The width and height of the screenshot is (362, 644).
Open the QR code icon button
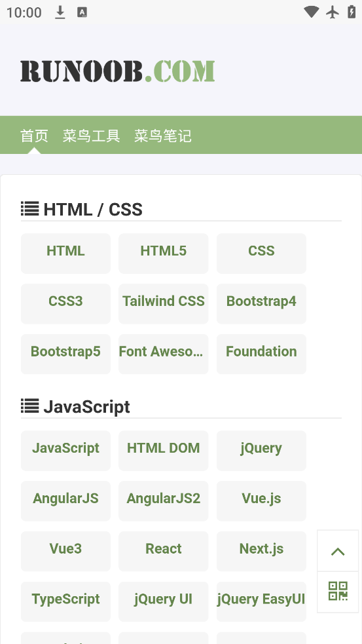(338, 592)
